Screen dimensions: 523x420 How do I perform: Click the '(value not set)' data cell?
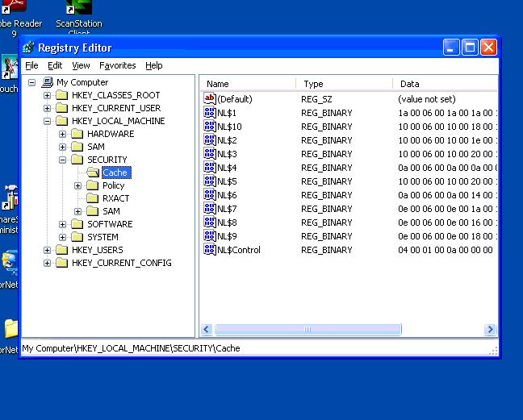point(427,99)
